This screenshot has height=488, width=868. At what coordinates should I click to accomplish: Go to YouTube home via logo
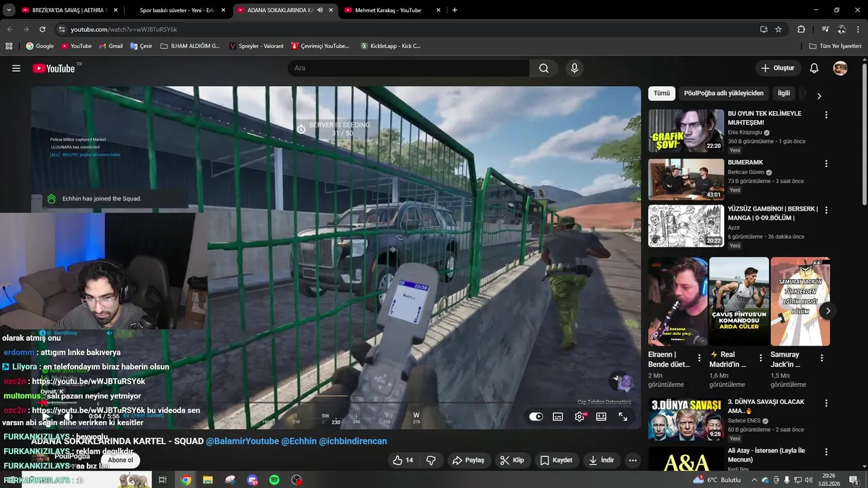(x=54, y=68)
